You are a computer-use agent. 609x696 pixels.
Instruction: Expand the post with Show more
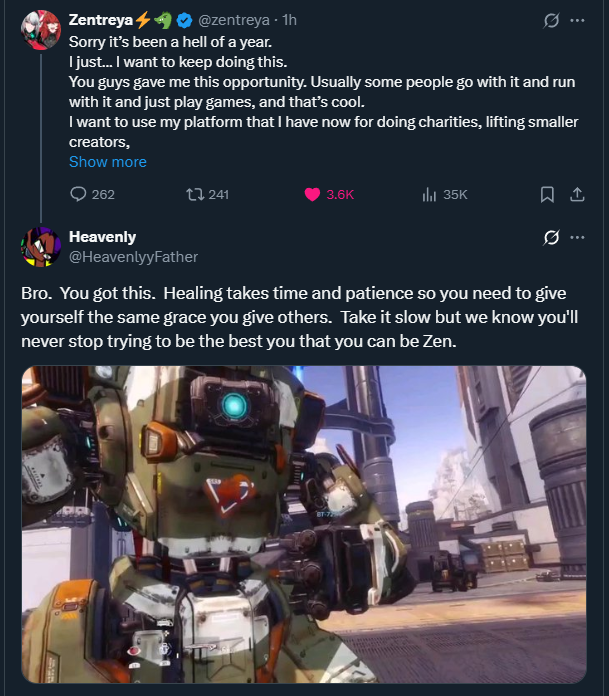click(108, 162)
